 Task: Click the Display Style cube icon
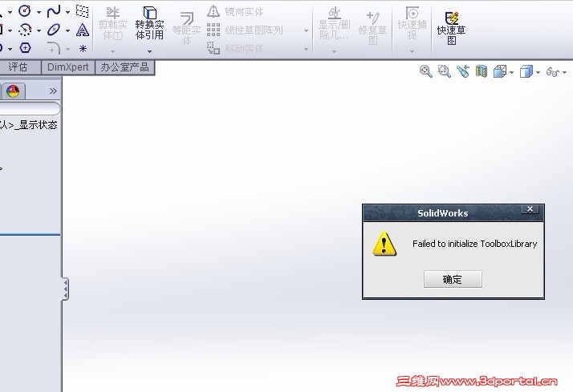coord(526,71)
